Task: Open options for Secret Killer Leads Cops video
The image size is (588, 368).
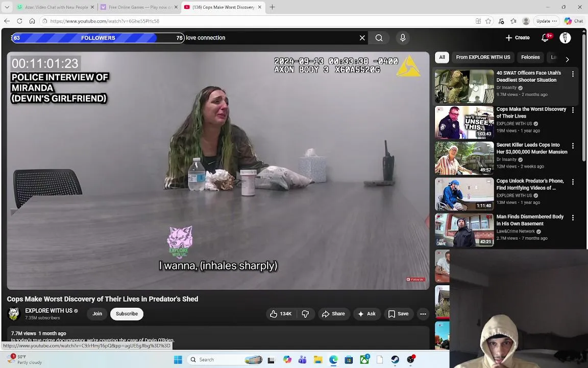Action: 573,146
